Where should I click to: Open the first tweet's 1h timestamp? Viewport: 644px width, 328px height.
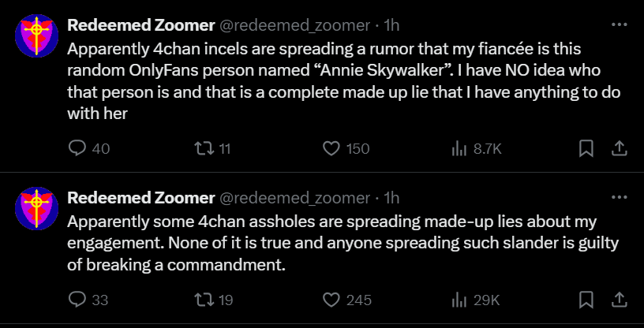point(391,25)
